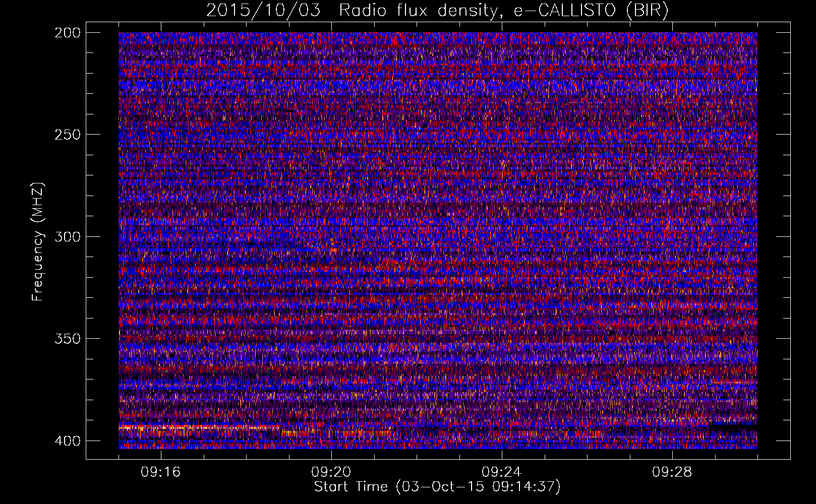
Task: Click the 300 frequency tick label
Action: pos(68,236)
